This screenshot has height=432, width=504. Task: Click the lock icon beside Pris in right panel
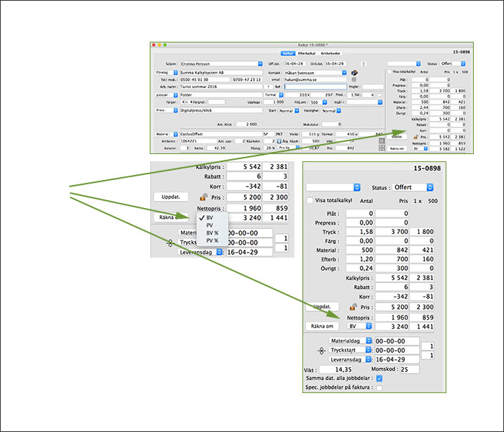click(x=354, y=307)
